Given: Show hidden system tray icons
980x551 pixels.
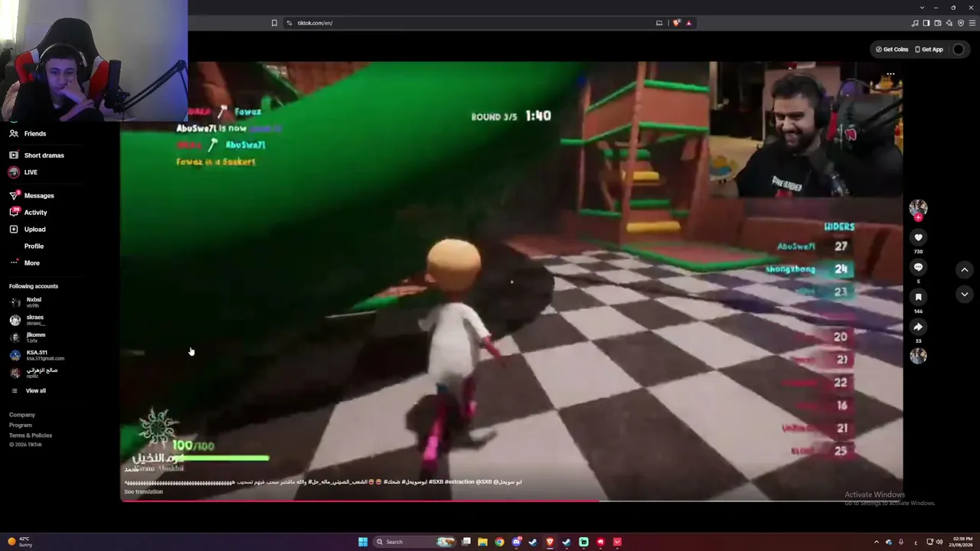Looking at the screenshot, I should click(877, 542).
